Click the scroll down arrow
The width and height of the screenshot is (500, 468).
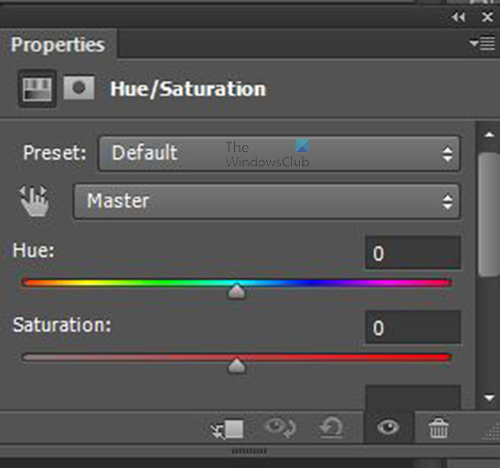point(489,398)
